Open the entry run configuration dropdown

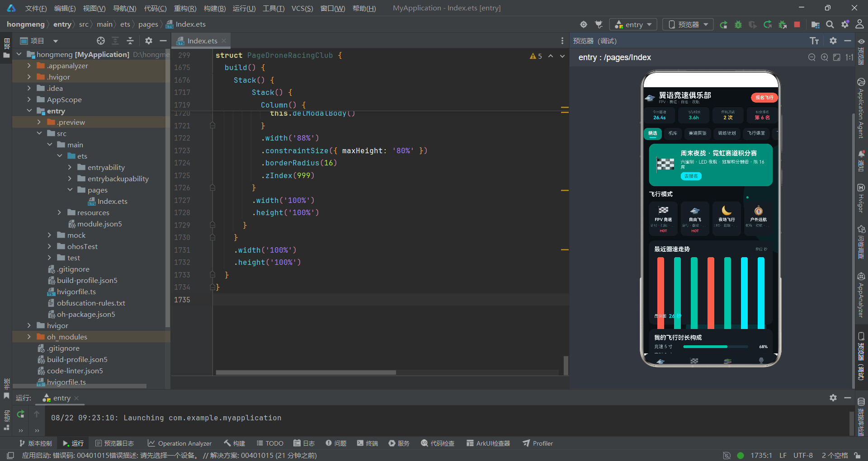[633, 24]
